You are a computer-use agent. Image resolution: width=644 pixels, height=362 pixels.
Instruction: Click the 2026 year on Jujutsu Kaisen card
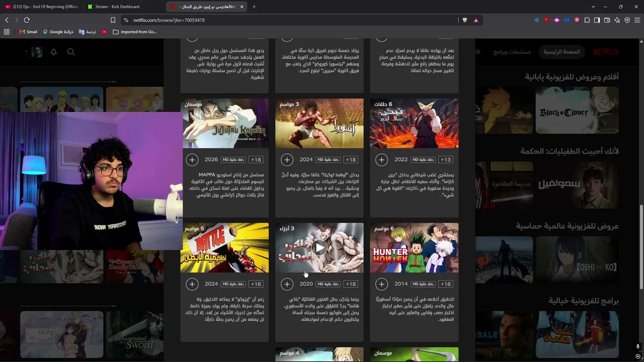coord(211,160)
